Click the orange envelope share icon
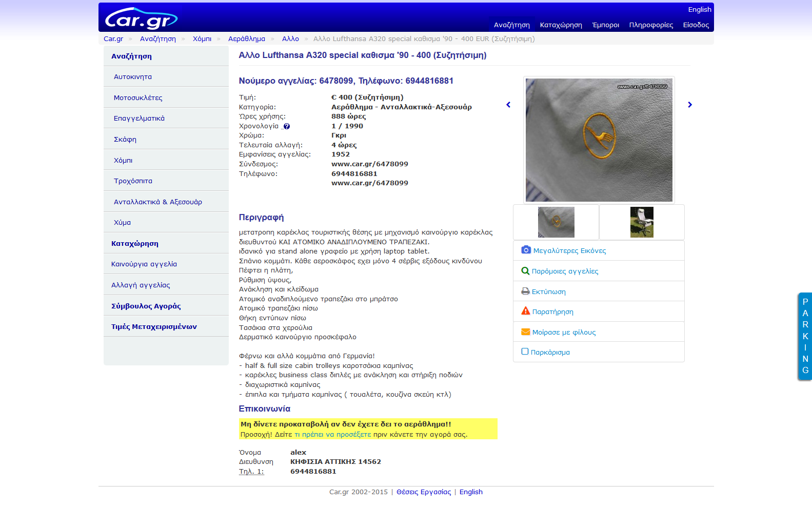This screenshot has width=812, height=506. [525, 332]
